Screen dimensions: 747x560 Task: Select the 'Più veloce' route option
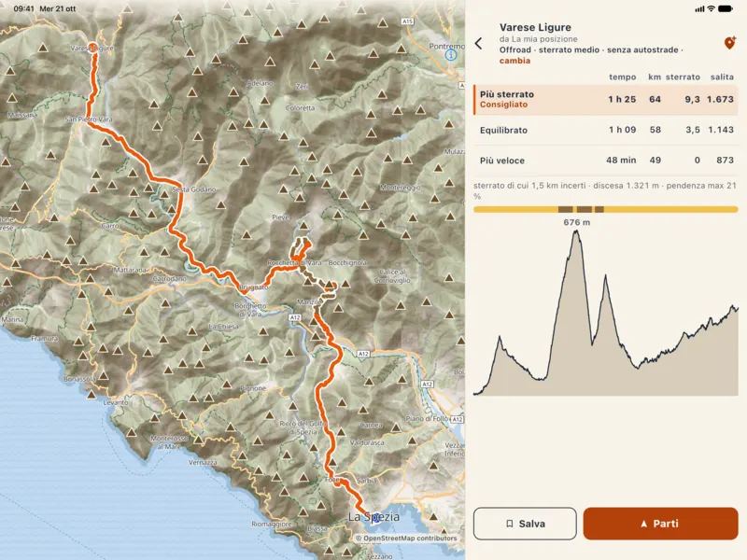pos(605,161)
